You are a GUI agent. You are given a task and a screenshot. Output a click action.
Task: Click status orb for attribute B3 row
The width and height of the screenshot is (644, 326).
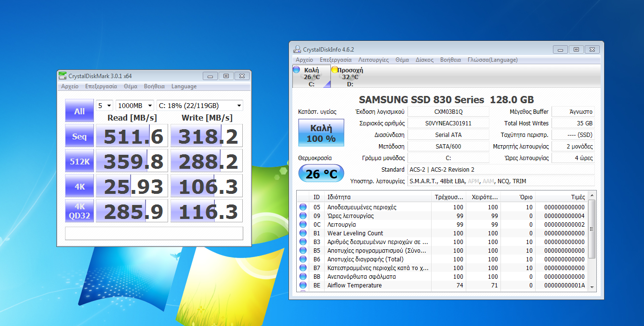coord(303,242)
